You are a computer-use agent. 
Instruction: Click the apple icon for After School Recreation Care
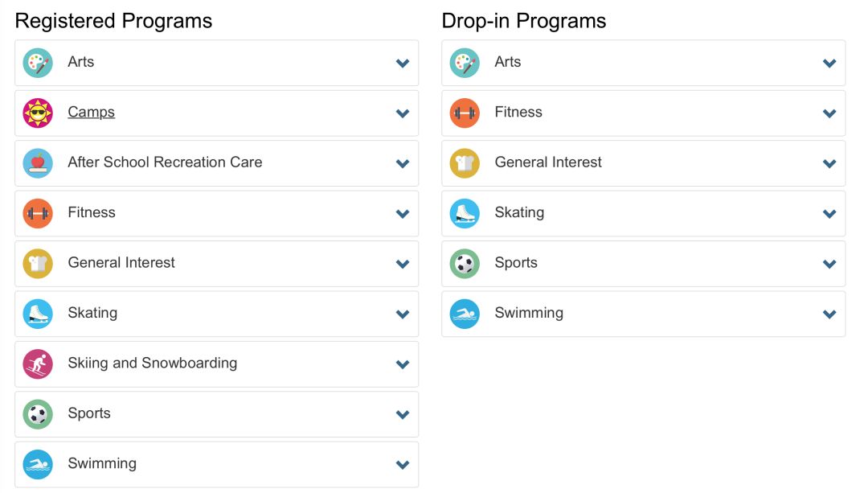(x=38, y=163)
